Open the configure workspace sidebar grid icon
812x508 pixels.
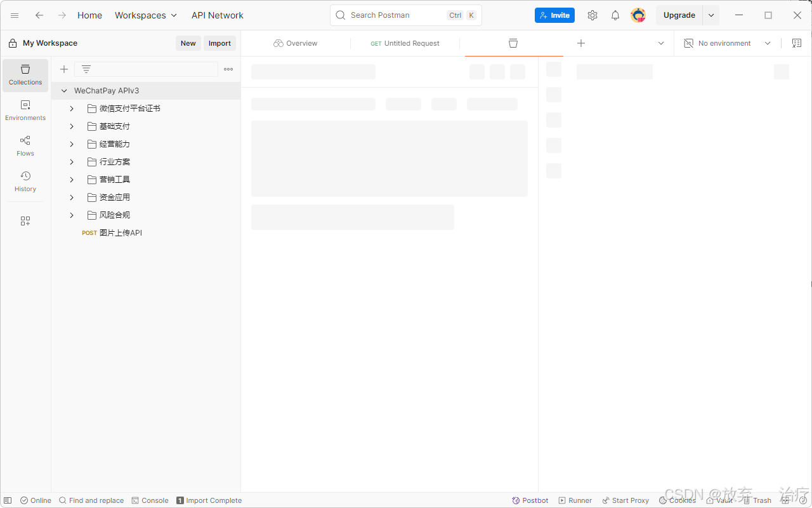(x=25, y=221)
